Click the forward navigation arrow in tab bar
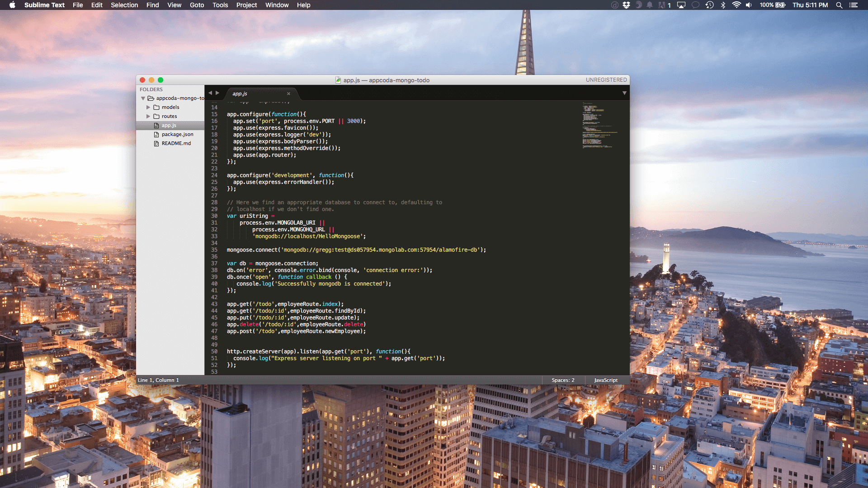This screenshot has height=488, width=868. (x=217, y=93)
